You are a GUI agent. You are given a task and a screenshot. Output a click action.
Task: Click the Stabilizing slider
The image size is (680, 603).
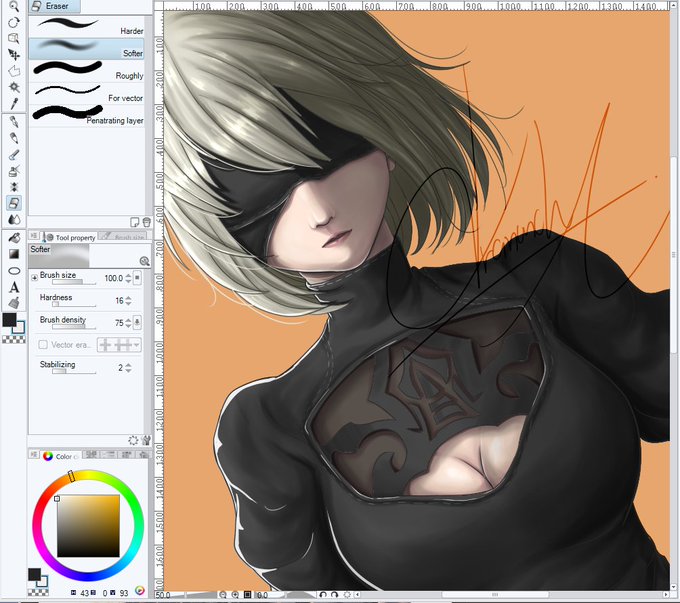74,372
